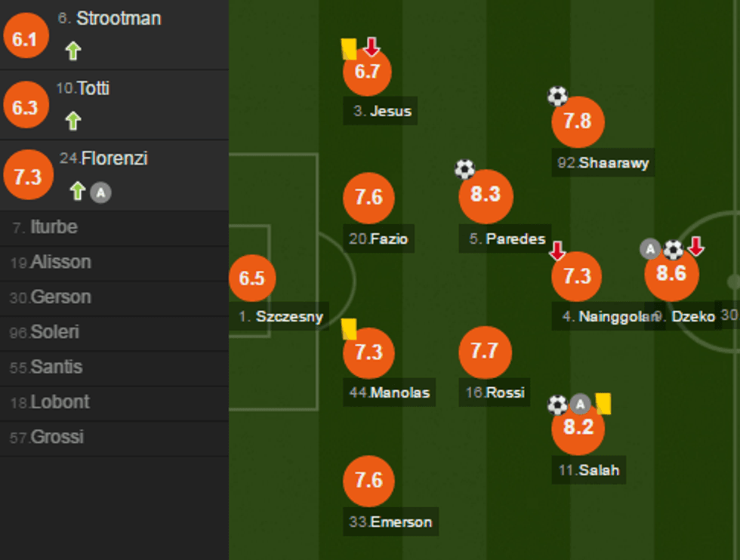Screen dimensions: 740x560
Task: Click the yellow card icon next to Salah
Action: click(603, 403)
